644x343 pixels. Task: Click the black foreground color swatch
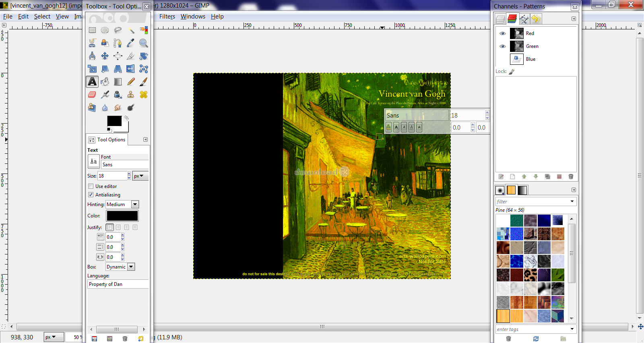tap(114, 121)
